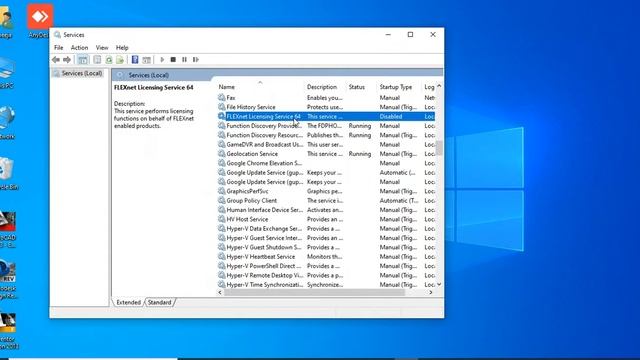The image size is (640, 360).
Task: Click the Restart Service toolbar icon
Action: pos(196,60)
